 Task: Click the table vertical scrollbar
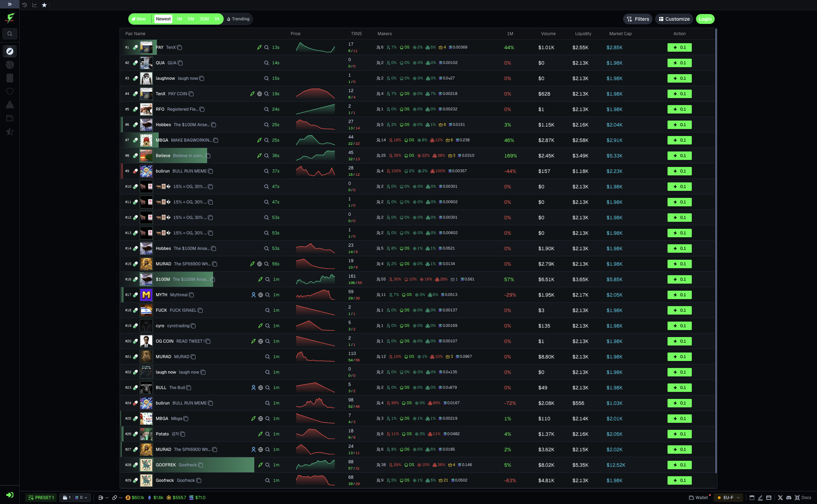tap(716, 251)
